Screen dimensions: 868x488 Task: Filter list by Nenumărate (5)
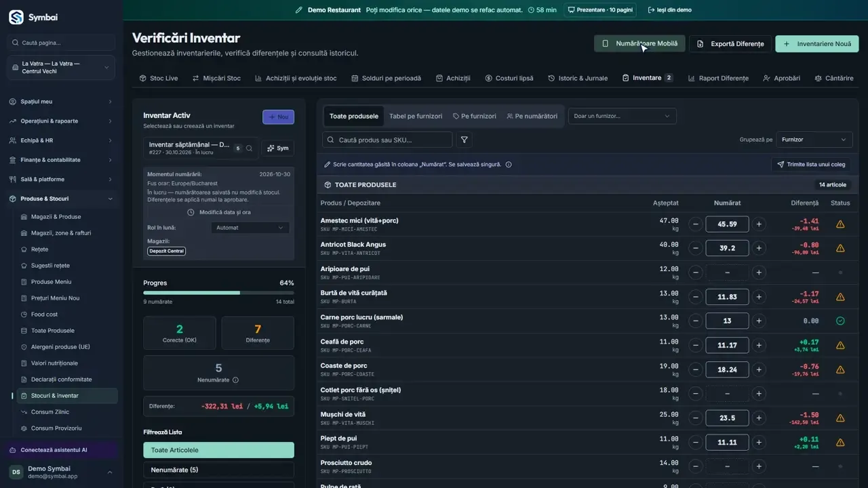click(x=218, y=470)
